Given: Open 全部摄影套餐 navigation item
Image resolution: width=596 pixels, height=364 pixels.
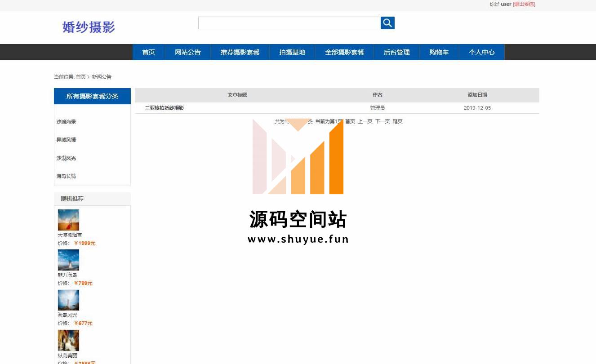Looking at the screenshot, I should coord(344,52).
